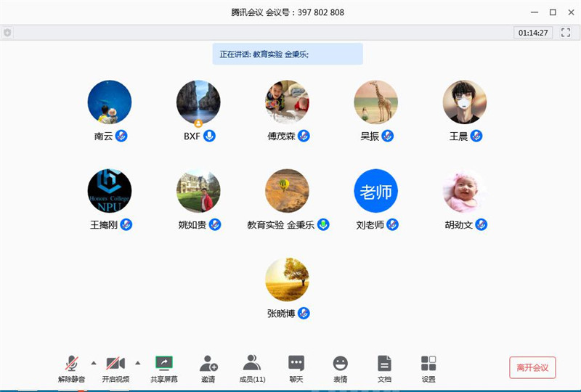Viewport: 581px width, 392px height.
Task: Select 王掩刚's NPU Honors College avatar
Action: [110, 191]
